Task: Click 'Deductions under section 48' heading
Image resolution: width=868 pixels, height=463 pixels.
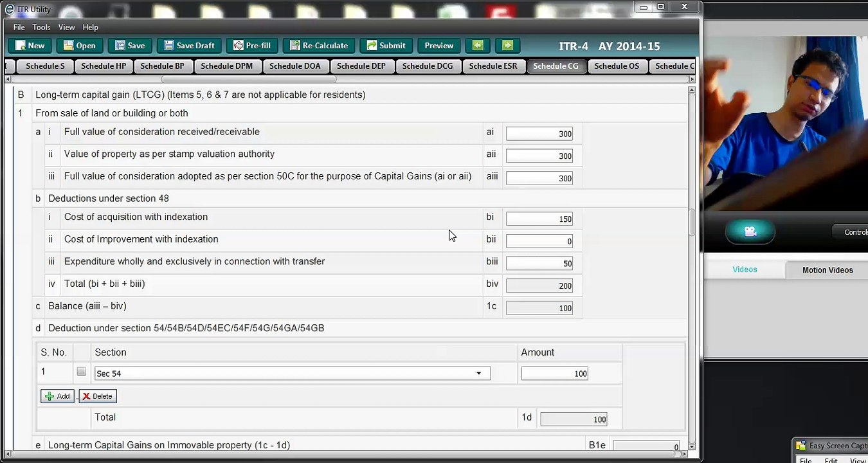Action: 109,198
